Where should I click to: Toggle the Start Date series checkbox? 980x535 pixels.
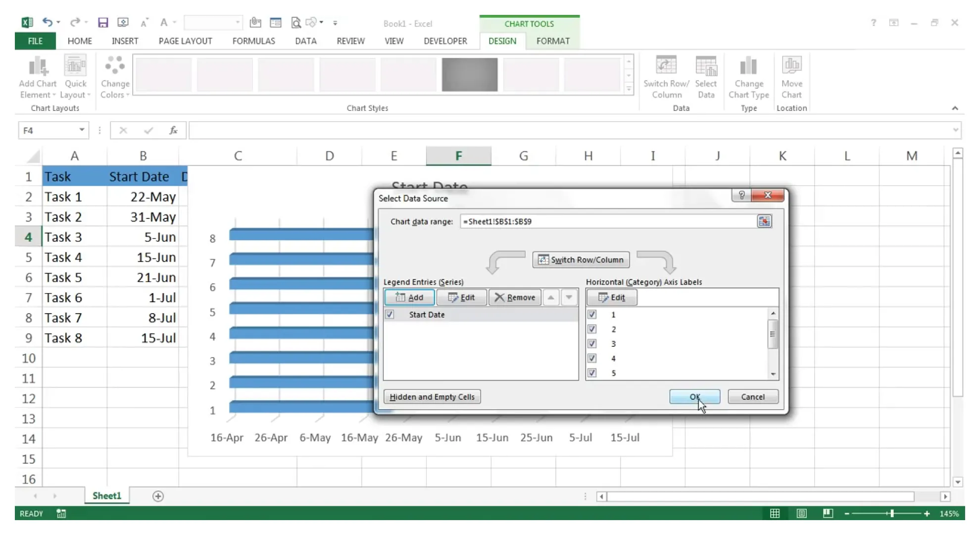click(x=389, y=314)
